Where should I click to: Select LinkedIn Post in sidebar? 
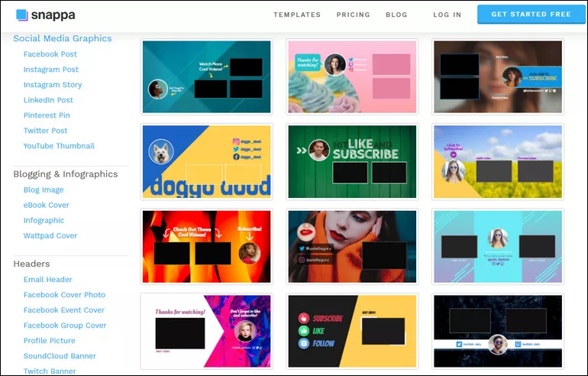tap(48, 100)
